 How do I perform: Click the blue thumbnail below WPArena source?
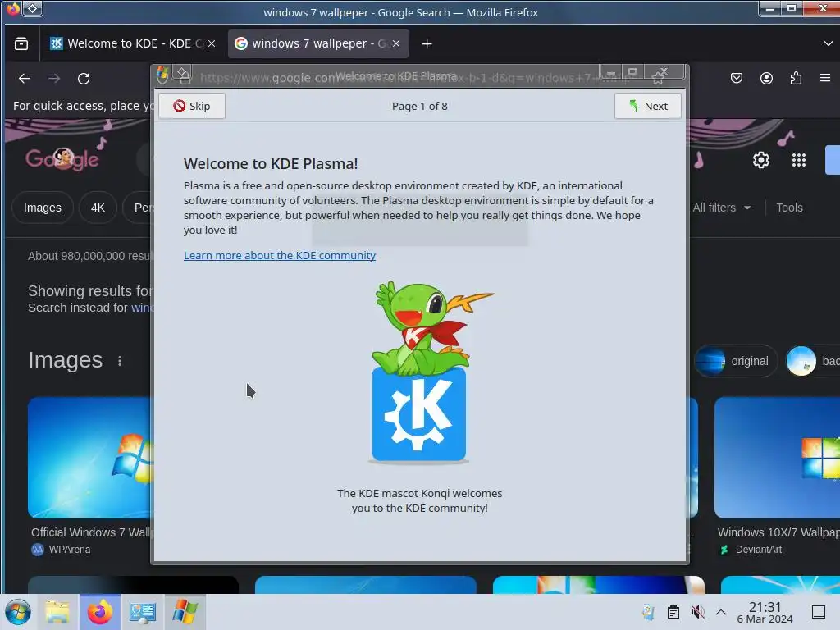[134, 584]
